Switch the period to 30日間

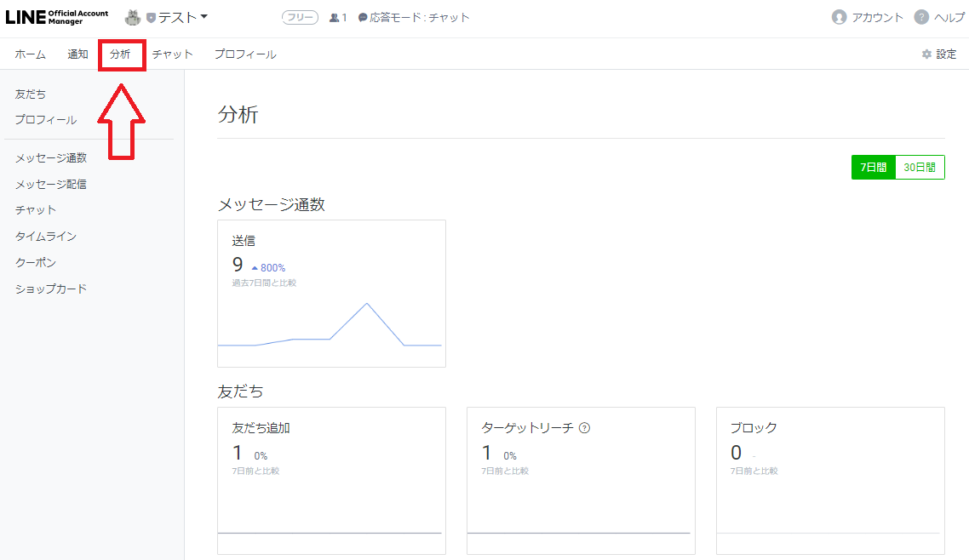(x=920, y=168)
